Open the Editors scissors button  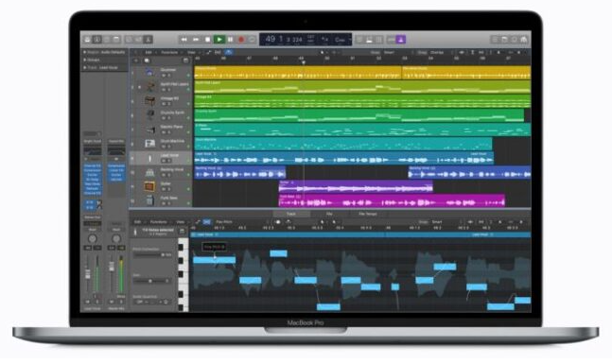pos(149,40)
